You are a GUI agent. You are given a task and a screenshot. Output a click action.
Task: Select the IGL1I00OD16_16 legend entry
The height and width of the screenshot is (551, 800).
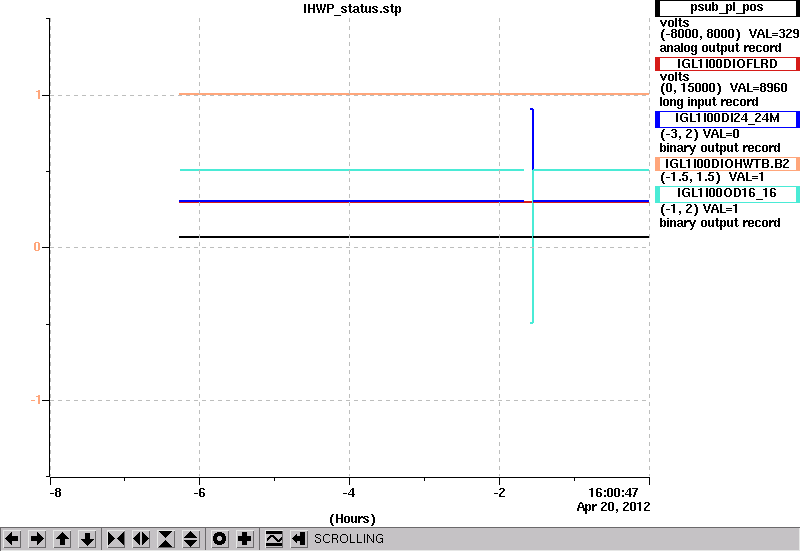click(727, 193)
